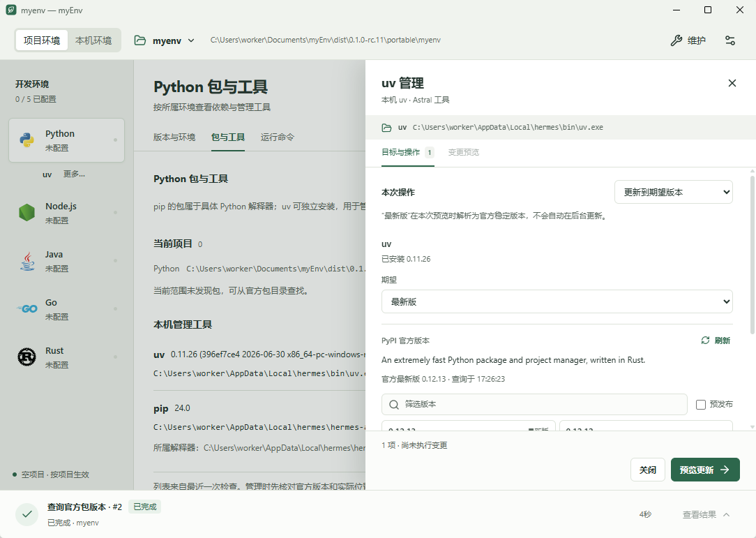The width and height of the screenshot is (756, 538).
Task: Open the myenv project dropdown
Action: pos(165,40)
